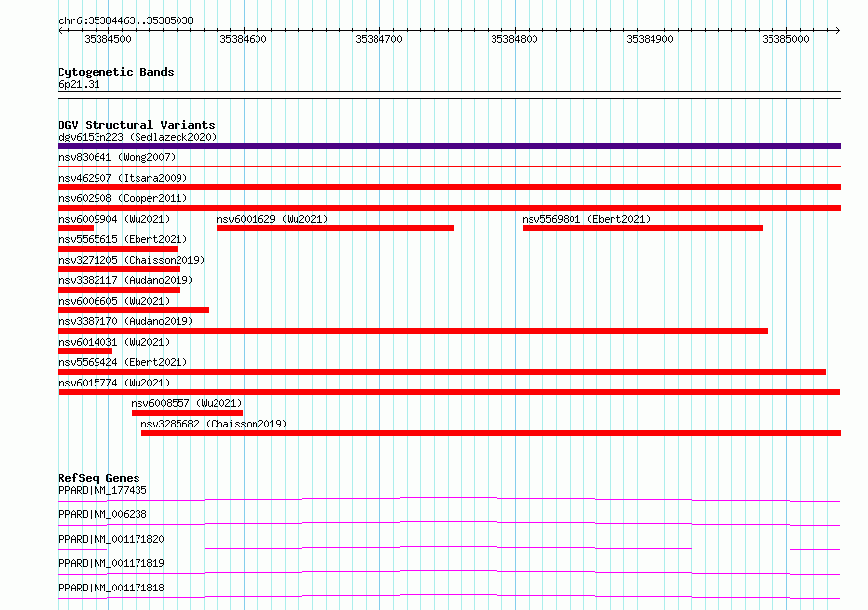Open variant nsv5569801 (Ebert2021) label
This screenshot has width=868, height=610.
[586, 219]
